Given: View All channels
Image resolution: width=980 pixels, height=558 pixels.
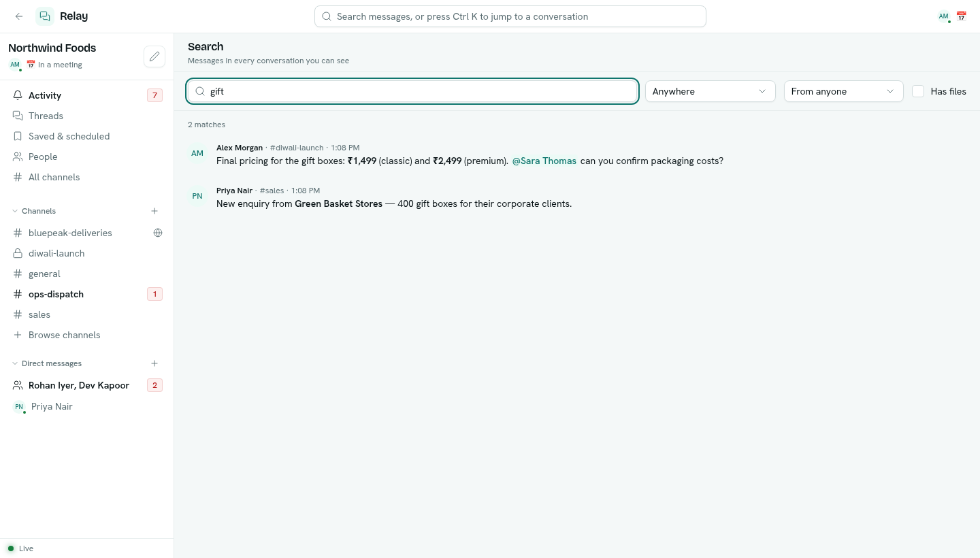Looking at the screenshot, I should 87,177.
